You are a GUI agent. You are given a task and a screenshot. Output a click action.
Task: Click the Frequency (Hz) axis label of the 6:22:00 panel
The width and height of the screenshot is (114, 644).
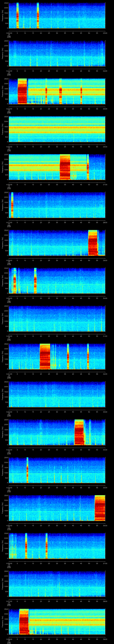click(3, 16)
